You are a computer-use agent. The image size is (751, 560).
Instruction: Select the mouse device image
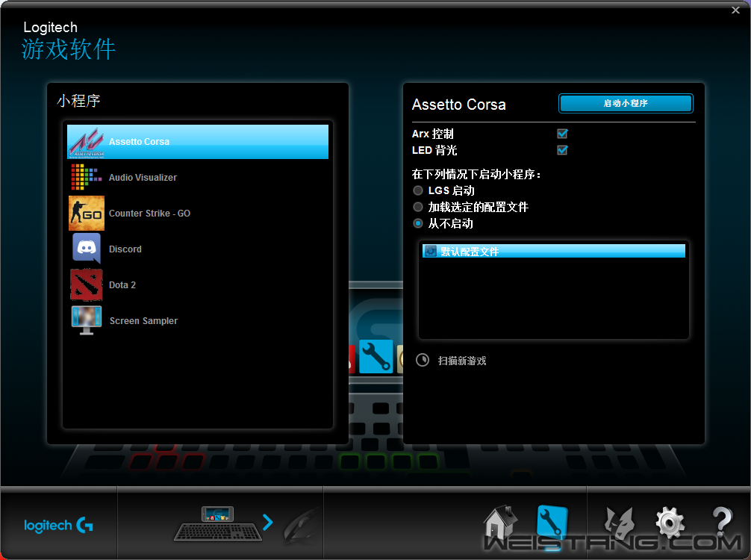tap(301, 526)
